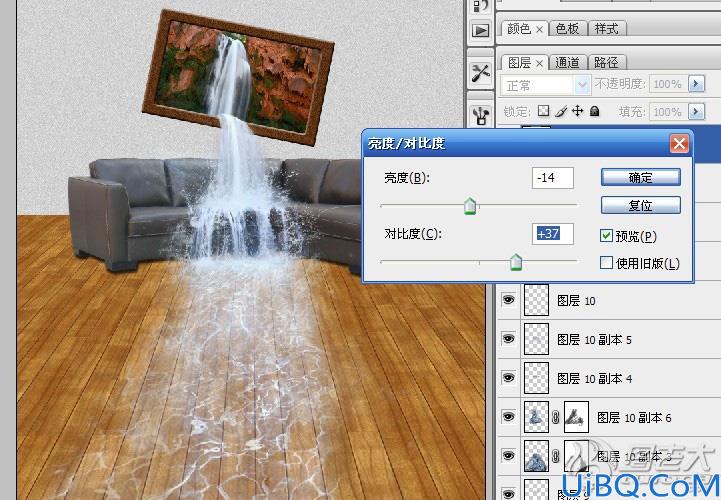Click mask link icon on 图层 10 副本 3
The width and height of the screenshot is (721, 500).
coord(555,456)
